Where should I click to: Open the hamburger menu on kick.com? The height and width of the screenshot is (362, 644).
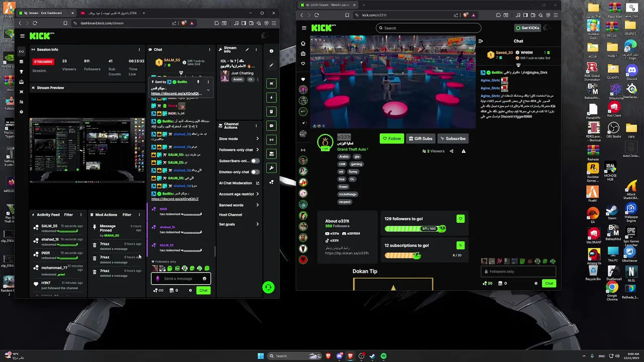(x=304, y=28)
